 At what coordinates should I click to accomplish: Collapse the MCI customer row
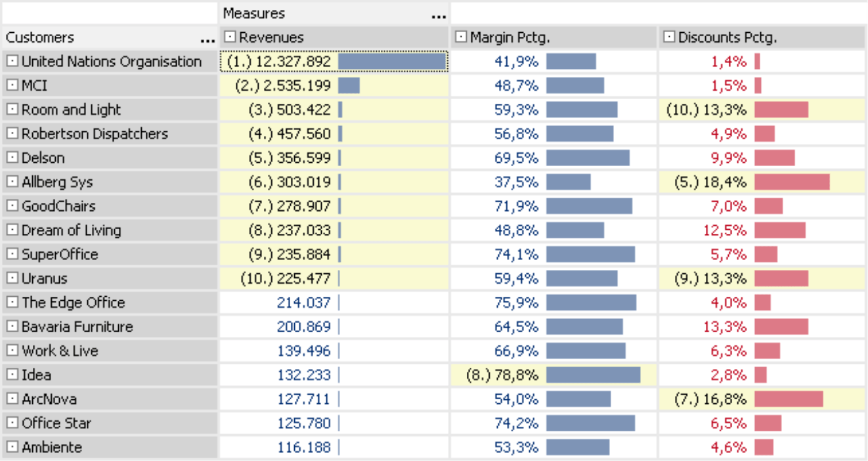pos(12,85)
